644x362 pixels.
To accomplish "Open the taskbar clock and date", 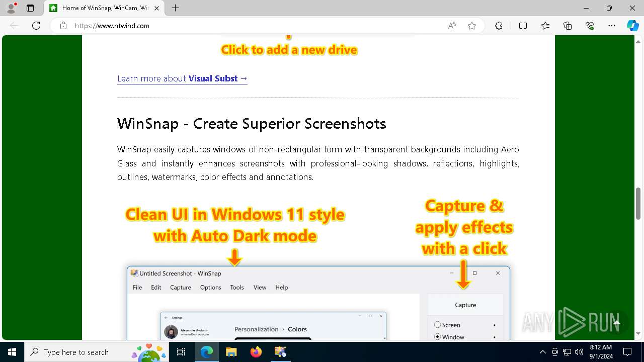I will pyautogui.click(x=601, y=352).
